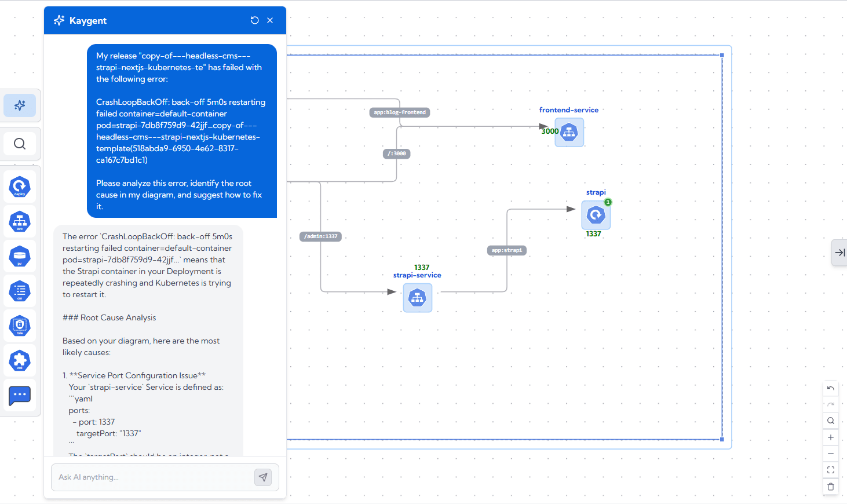This screenshot has height=504, width=847.
Task: Fit diagram to screen view
Action: (831, 470)
